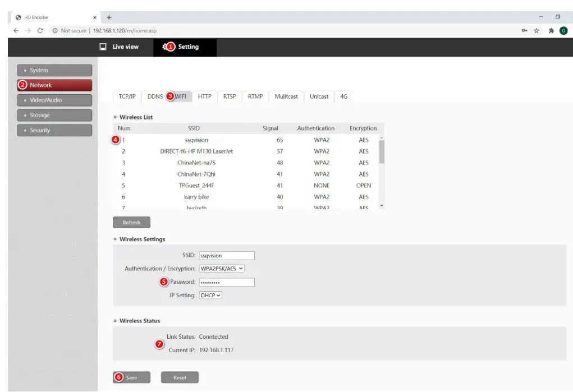Select Security in the sidebar

tap(54, 130)
